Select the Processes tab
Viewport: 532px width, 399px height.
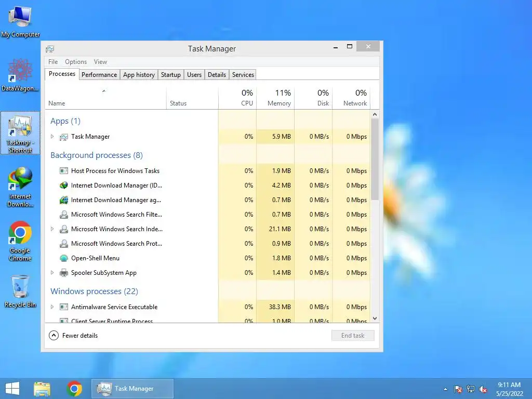click(62, 74)
